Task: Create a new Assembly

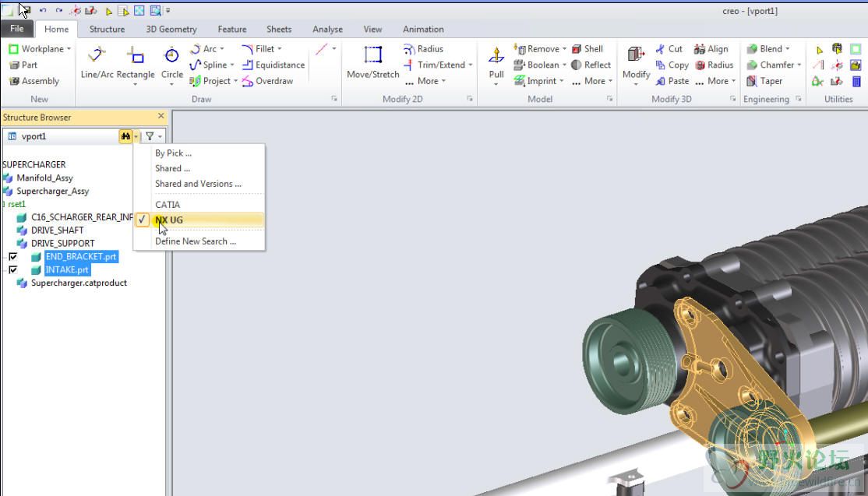Action: [x=34, y=81]
